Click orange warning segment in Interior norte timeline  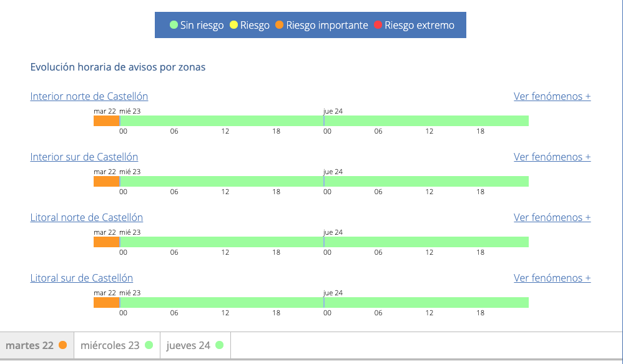[106, 121]
